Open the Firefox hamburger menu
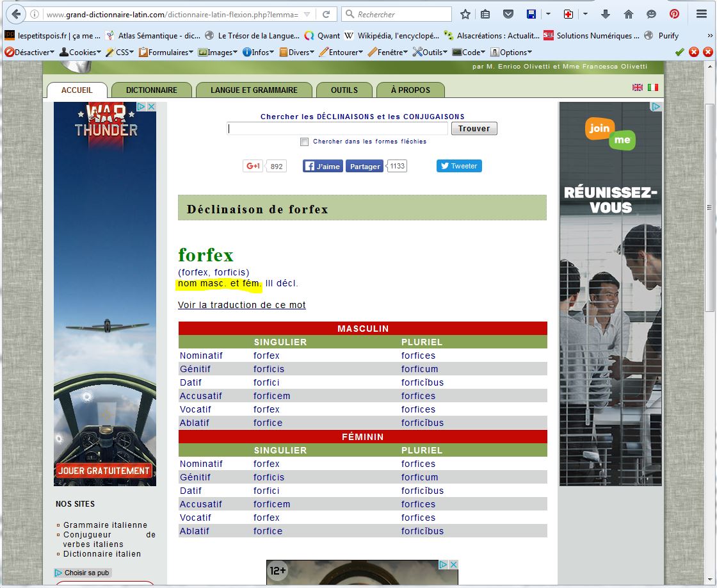Screen dimensions: 717x588 [x=702, y=14]
